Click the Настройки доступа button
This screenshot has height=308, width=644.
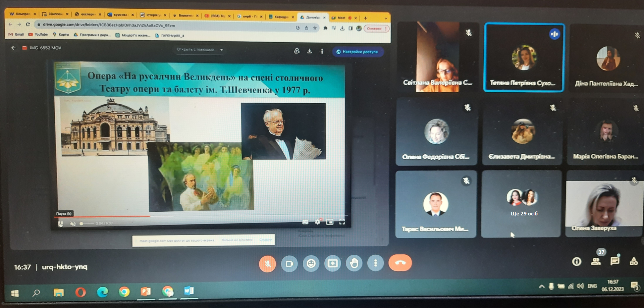click(x=358, y=52)
